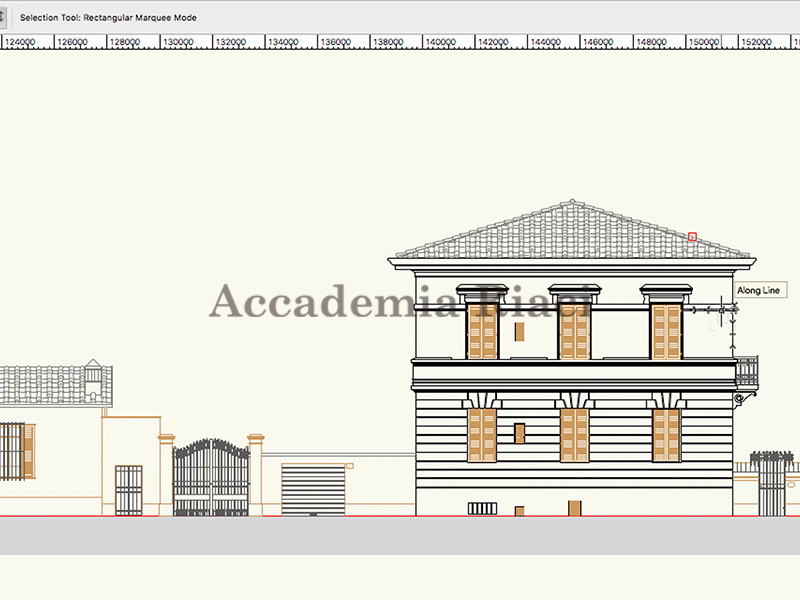This screenshot has height=600, width=800.
Task: Select the chimney on the left building roof
Action: point(93,380)
